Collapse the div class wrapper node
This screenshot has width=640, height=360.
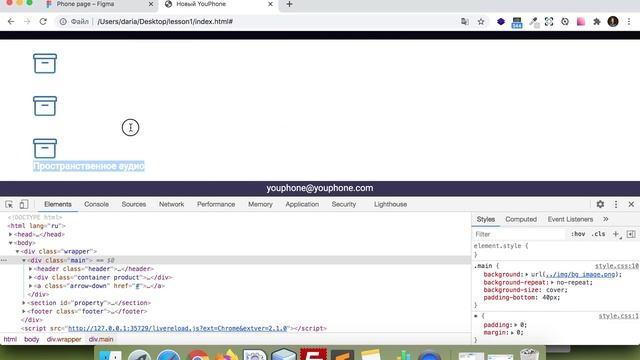[18, 251]
